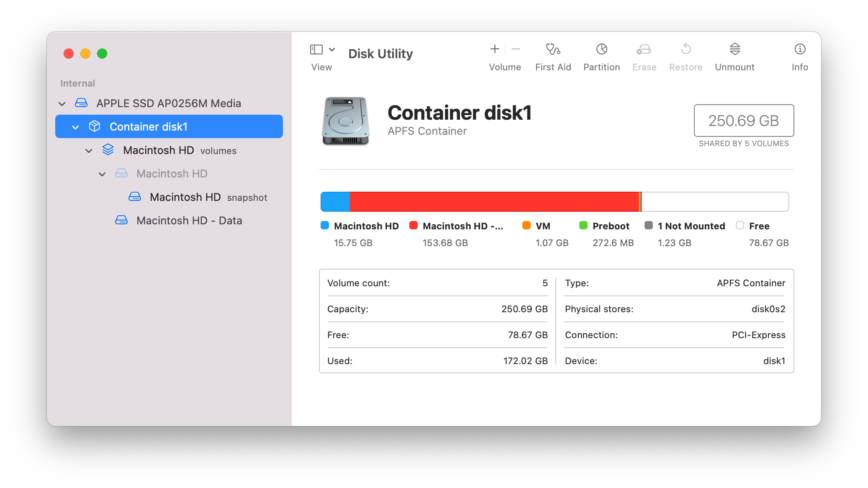The height and width of the screenshot is (488, 868).
Task: Click the First Aid stethoscope icon
Action: pos(553,49)
